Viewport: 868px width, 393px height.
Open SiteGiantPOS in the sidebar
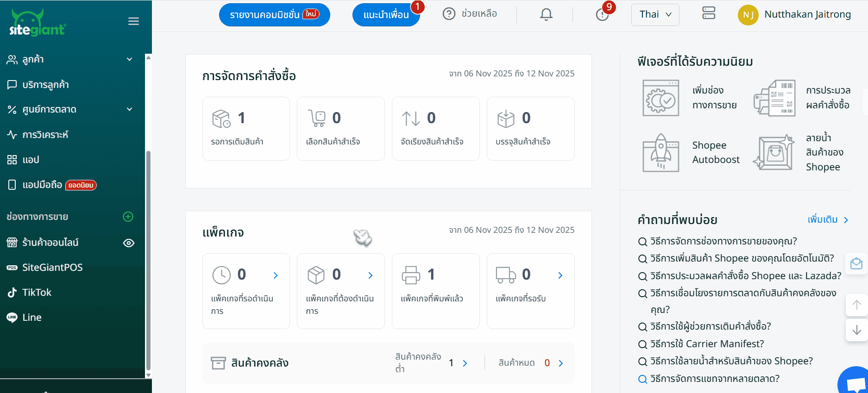coord(52,268)
